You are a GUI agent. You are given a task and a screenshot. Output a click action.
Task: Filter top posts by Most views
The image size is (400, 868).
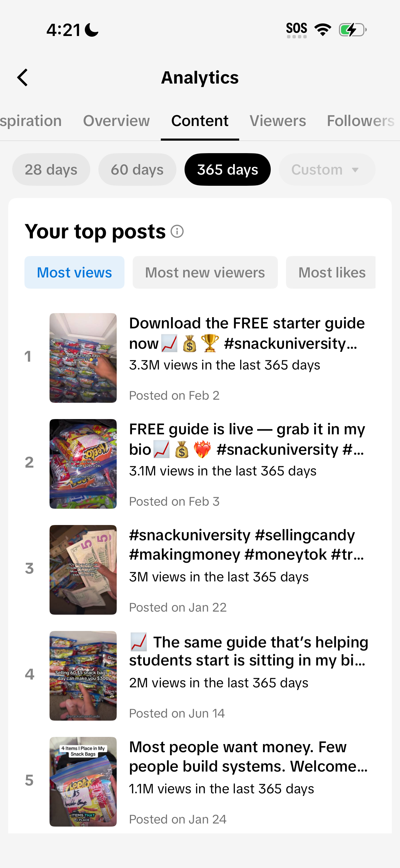coord(74,272)
